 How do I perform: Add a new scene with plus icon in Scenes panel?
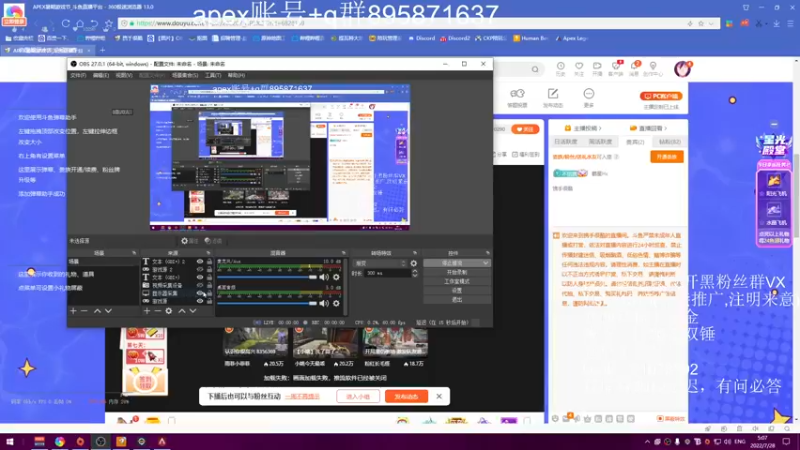click(73, 311)
